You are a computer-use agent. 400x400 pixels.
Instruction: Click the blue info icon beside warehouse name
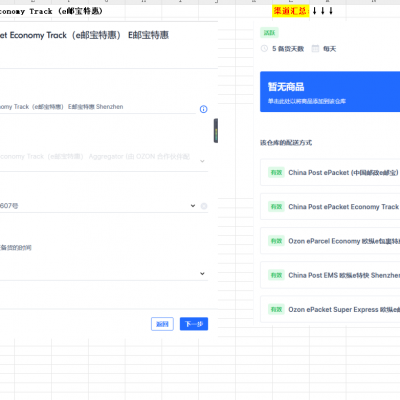203,109
